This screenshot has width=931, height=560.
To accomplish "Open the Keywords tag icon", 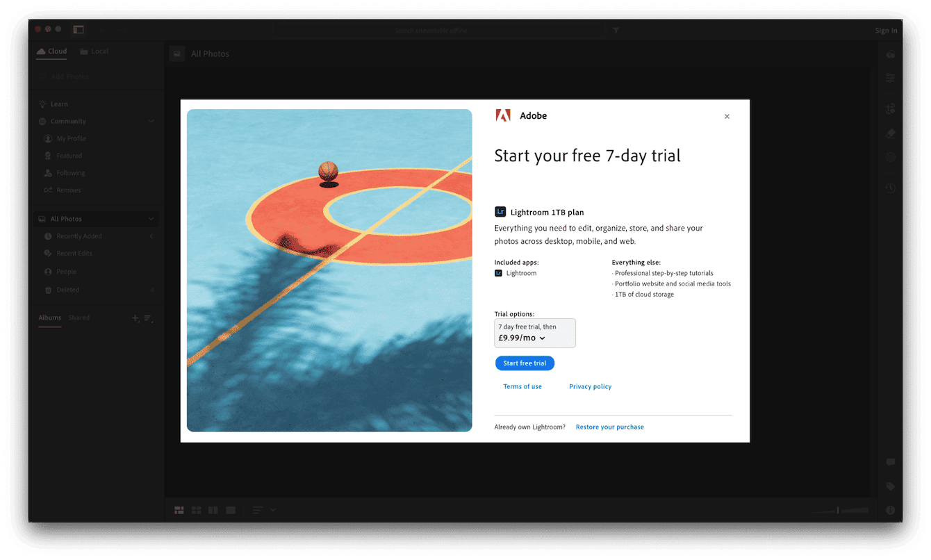I will [x=890, y=486].
